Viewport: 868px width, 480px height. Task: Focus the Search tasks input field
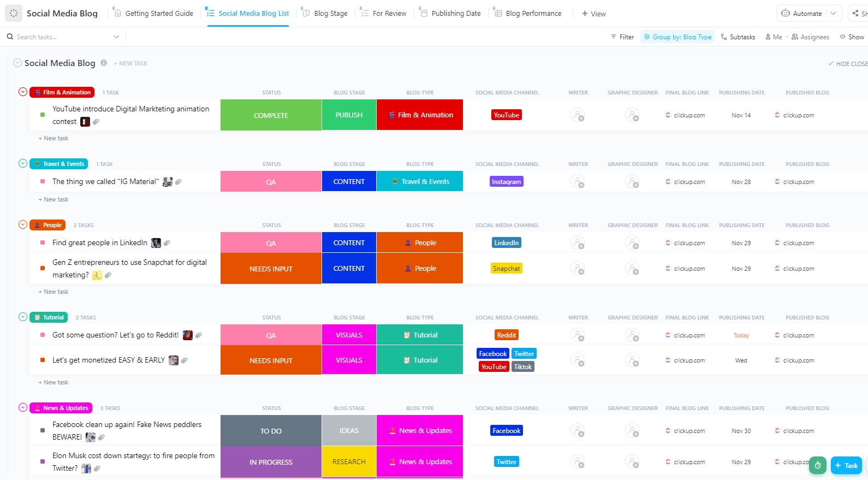pyautogui.click(x=63, y=37)
